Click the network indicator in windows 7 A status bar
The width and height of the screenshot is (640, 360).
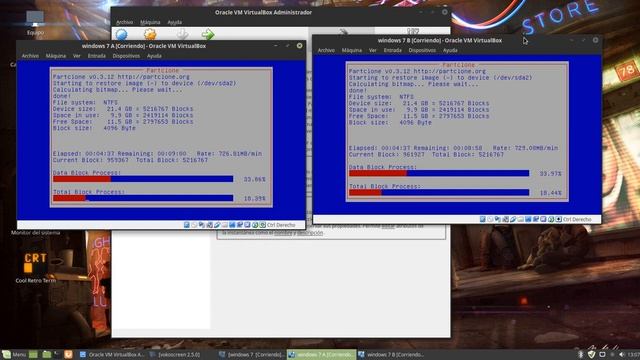(209, 225)
